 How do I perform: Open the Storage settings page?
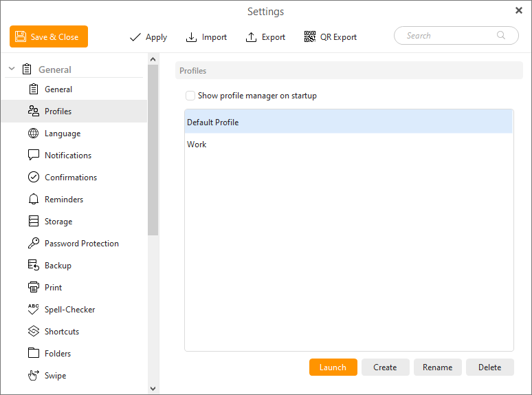58,222
